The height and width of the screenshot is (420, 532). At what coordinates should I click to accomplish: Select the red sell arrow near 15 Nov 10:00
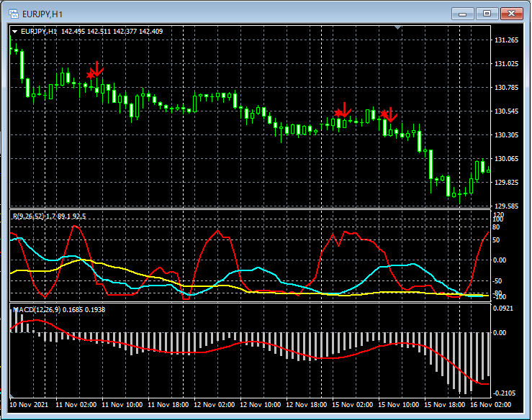pos(392,114)
